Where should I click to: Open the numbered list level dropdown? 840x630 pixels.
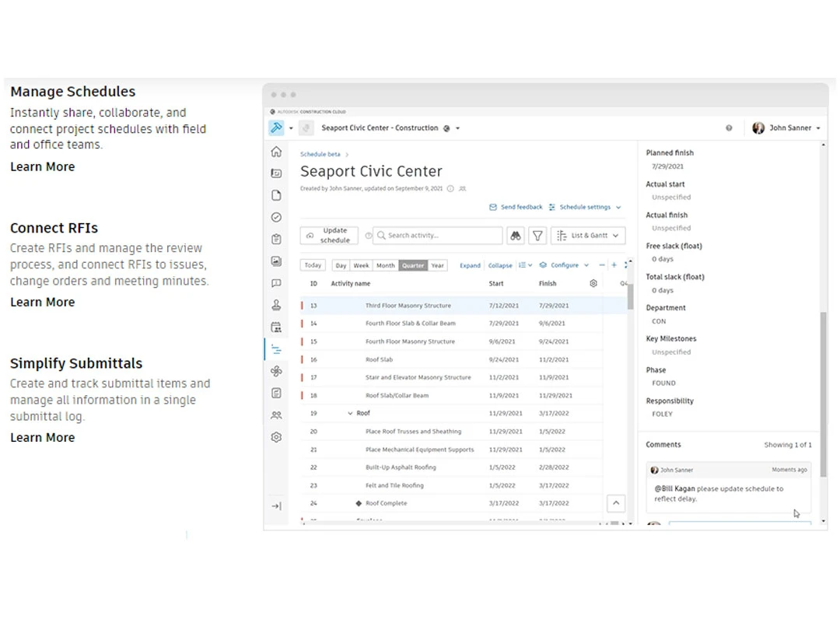525,265
